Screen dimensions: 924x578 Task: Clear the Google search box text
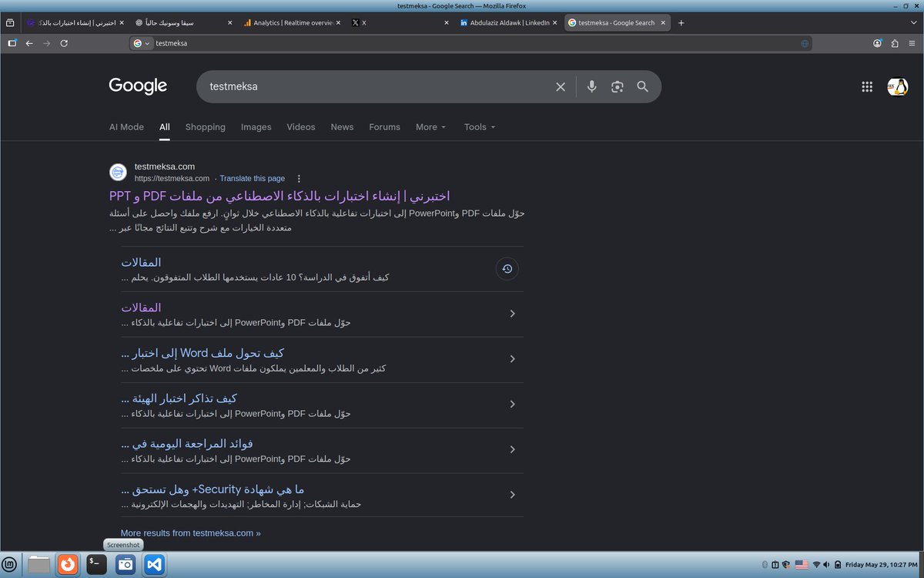click(x=561, y=87)
